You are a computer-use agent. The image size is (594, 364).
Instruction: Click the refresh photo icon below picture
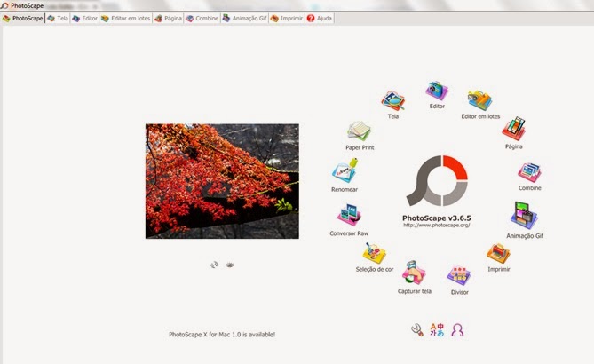pyautogui.click(x=214, y=265)
